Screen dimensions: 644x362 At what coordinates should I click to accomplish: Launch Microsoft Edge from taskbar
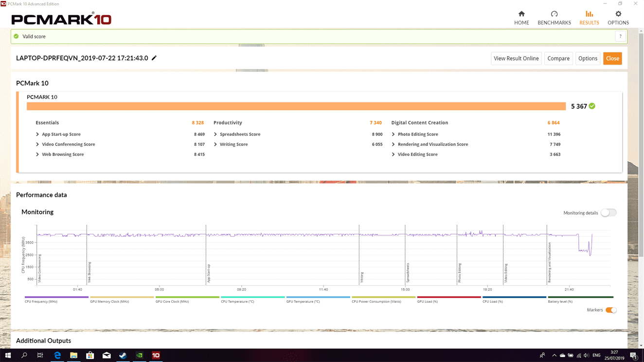[57, 355]
